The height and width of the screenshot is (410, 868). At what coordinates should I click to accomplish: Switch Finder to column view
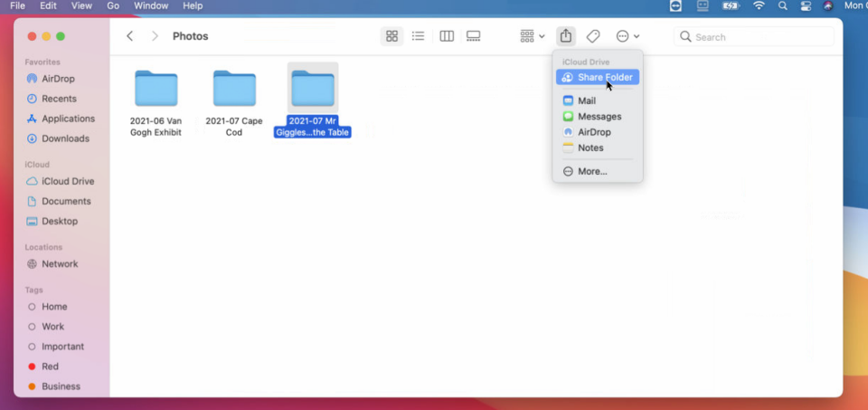pyautogui.click(x=447, y=36)
